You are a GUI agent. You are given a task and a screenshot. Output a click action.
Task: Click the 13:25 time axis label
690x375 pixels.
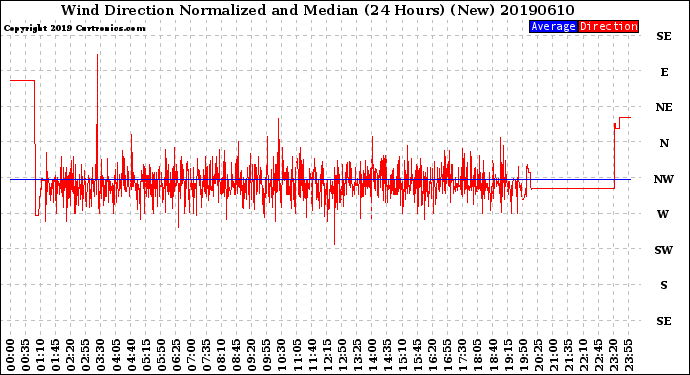[357, 355]
